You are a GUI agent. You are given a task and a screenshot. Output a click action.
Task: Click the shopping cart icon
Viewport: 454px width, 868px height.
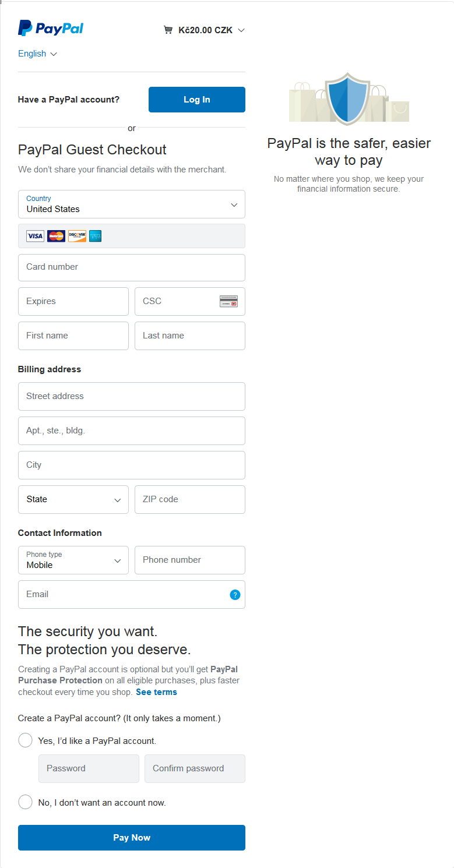(168, 30)
